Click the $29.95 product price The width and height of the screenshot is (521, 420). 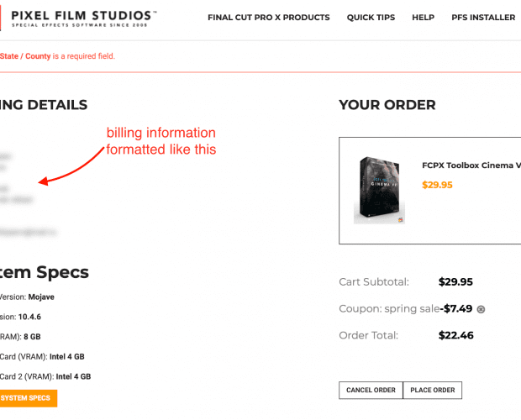437,185
